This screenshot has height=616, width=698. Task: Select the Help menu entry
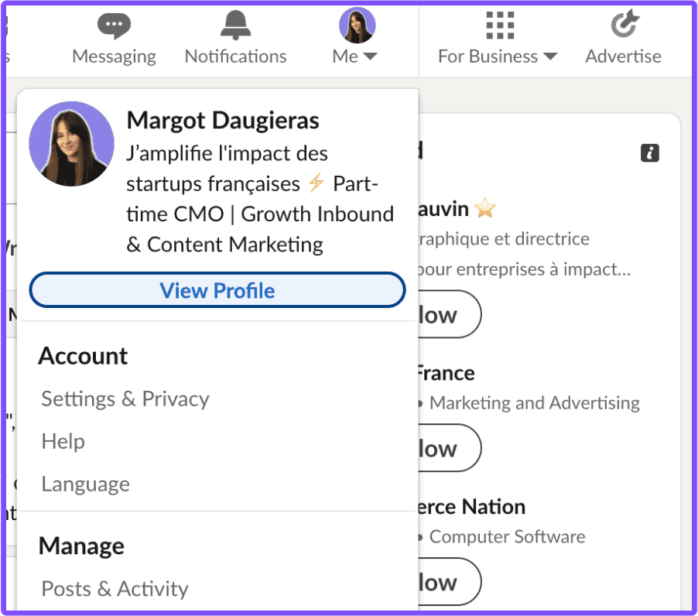click(63, 442)
